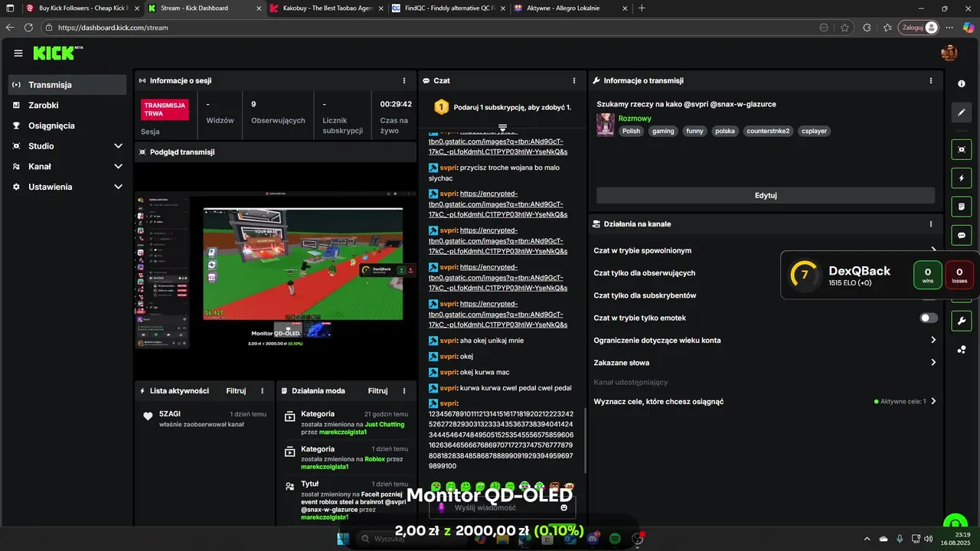Click the lightning bolt activity icon in sidebar

tap(962, 178)
